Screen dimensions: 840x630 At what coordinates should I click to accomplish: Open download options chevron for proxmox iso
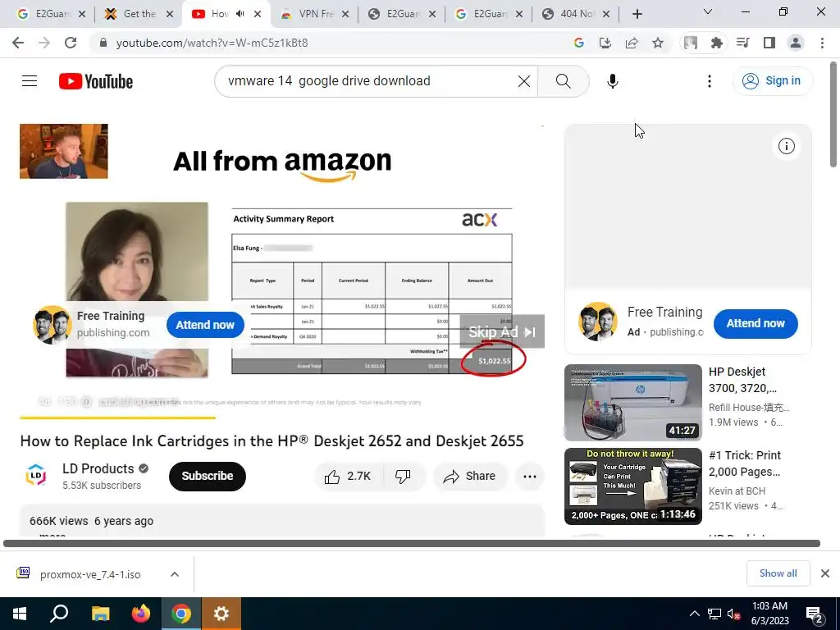(x=175, y=574)
